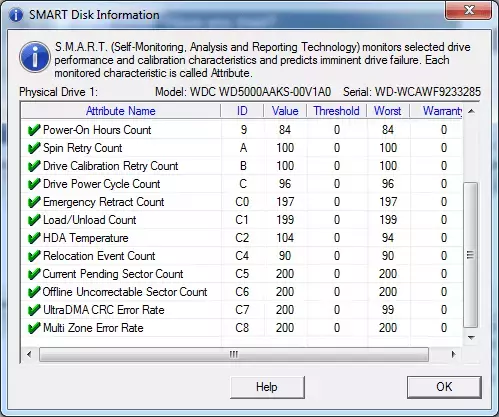Click the horizontal scrollbar right arrow
The height and width of the screenshot is (417, 499).
click(x=453, y=354)
